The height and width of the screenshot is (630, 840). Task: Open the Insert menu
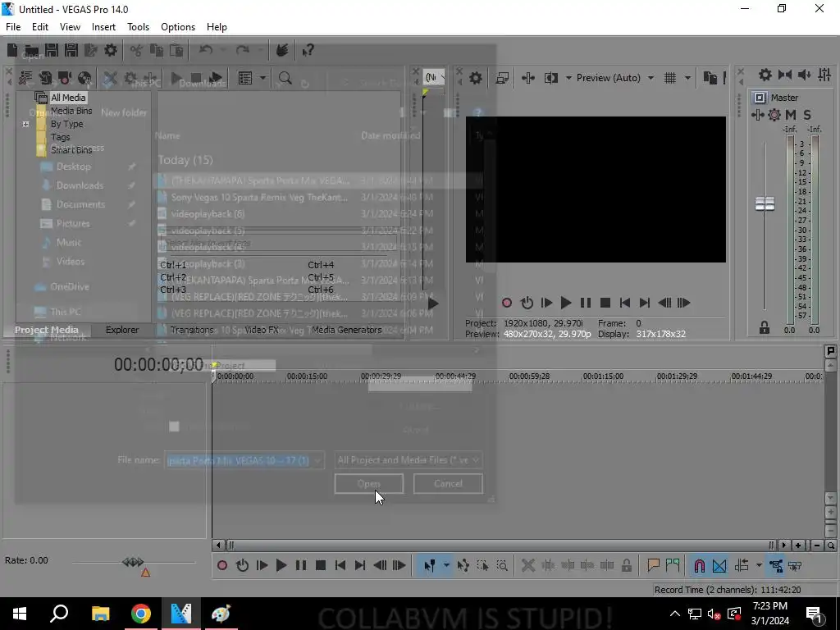click(x=103, y=27)
